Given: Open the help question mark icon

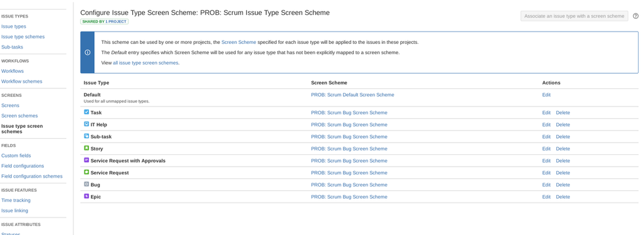Looking at the screenshot, I should 636,16.
